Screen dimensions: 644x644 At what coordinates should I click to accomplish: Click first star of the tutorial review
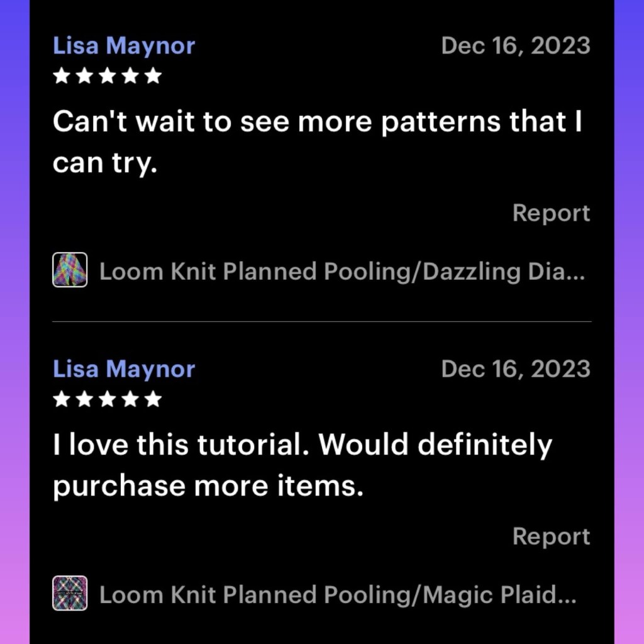(x=62, y=399)
